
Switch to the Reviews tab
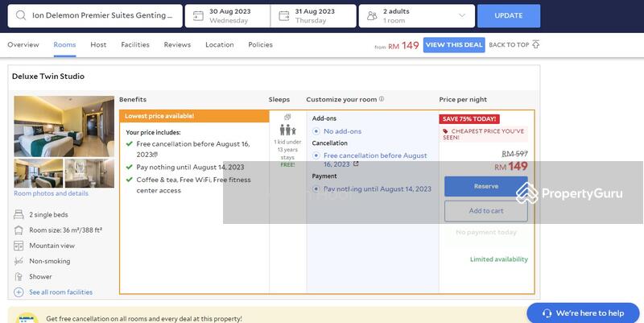(177, 45)
